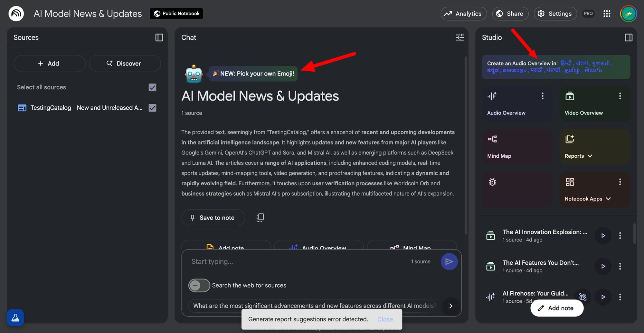Choose తెలుగు for Audio Overview language
The height and width of the screenshot is (333, 644).
593,70
